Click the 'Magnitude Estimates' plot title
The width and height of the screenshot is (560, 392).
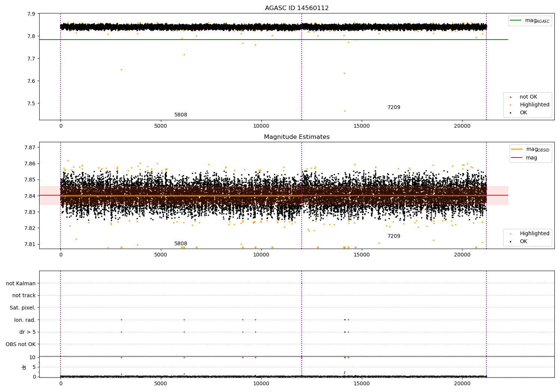pos(297,137)
